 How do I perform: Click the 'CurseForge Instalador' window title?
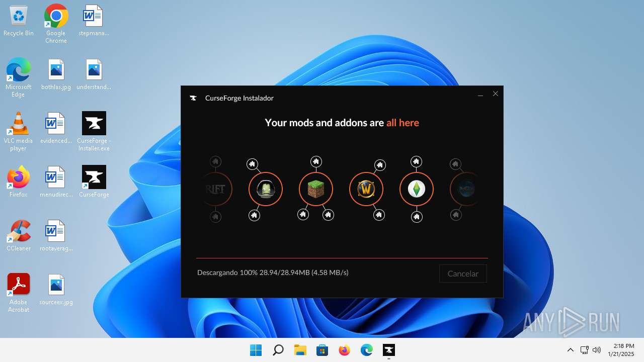coord(239,98)
